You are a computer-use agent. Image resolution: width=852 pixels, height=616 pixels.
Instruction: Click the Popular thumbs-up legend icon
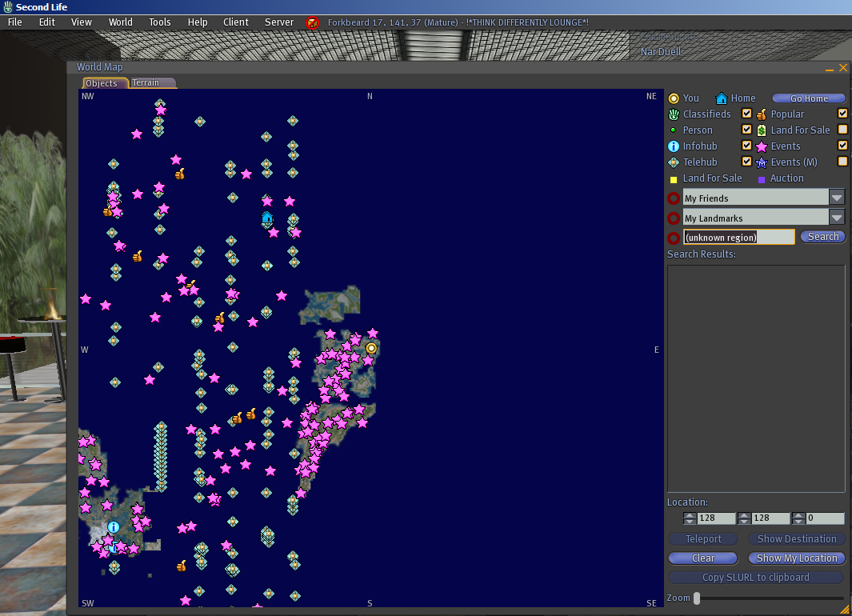[x=762, y=114]
